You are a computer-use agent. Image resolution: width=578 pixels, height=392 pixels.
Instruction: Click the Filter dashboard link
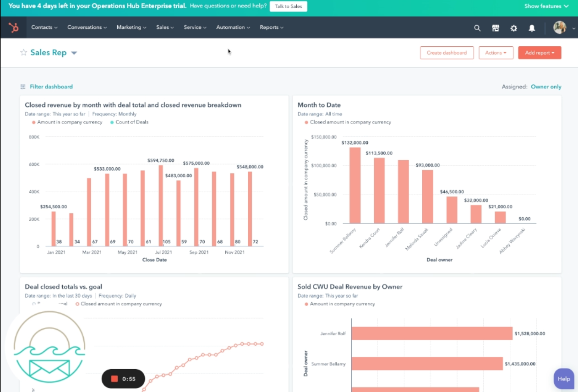tap(51, 87)
